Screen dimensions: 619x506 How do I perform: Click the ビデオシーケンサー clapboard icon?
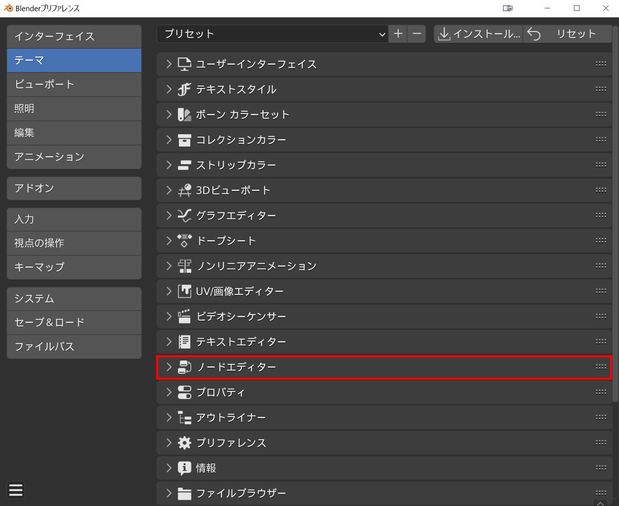(x=184, y=317)
